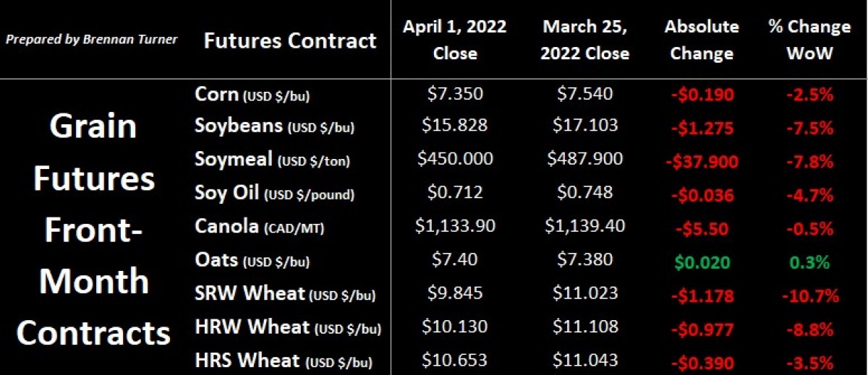Click the Prepared by Brennan Turner text
Screen dimensions: 868x375
coord(91,39)
